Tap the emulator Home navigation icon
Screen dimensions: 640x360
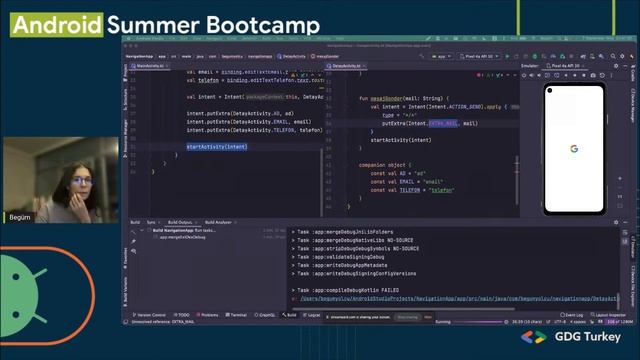click(575, 76)
